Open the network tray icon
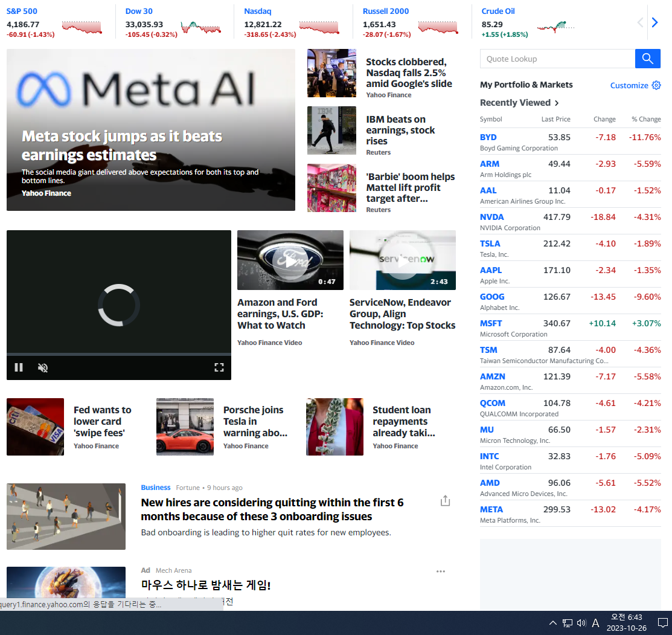 (568, 623)
